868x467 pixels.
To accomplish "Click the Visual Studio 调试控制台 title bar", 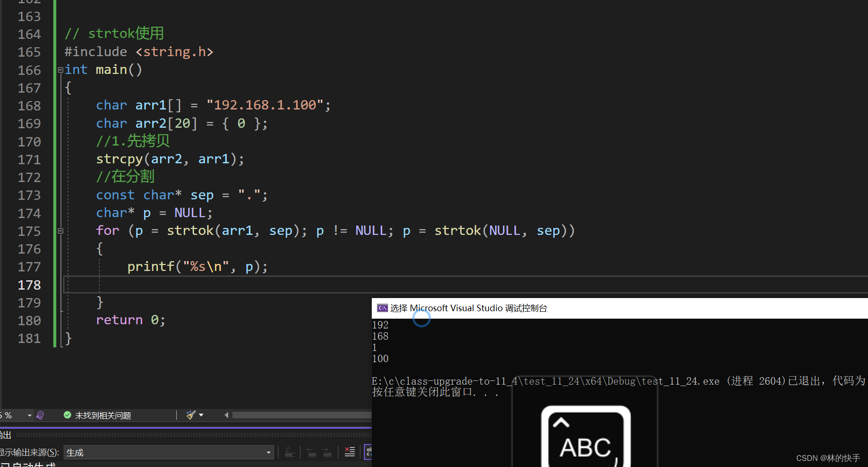I will (x=620, y=308).
